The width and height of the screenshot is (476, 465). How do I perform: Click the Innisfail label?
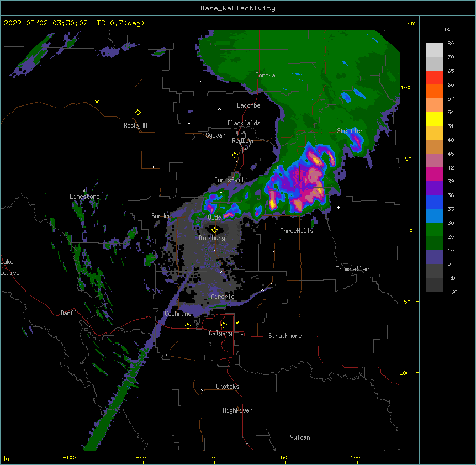[x=230, y=180]
